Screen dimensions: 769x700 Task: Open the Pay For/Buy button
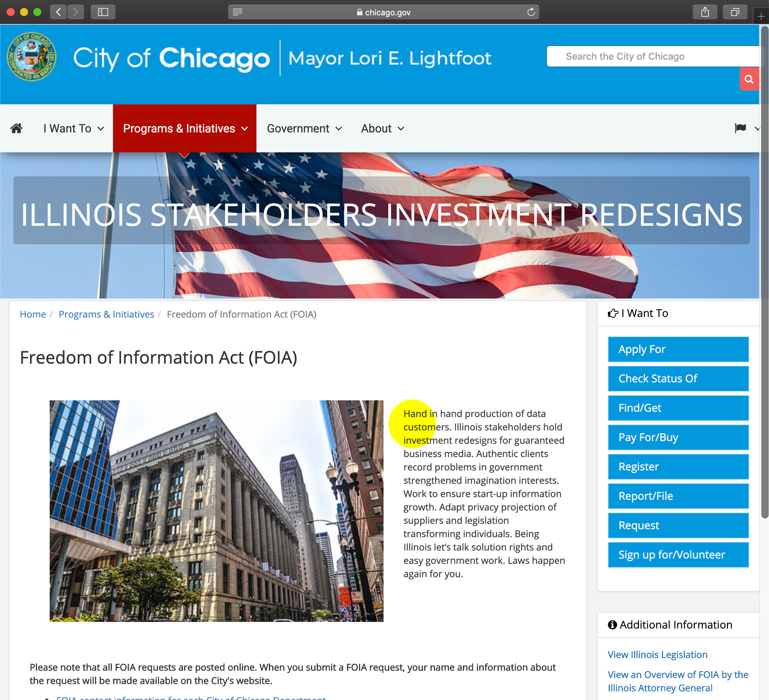(678, 437)
